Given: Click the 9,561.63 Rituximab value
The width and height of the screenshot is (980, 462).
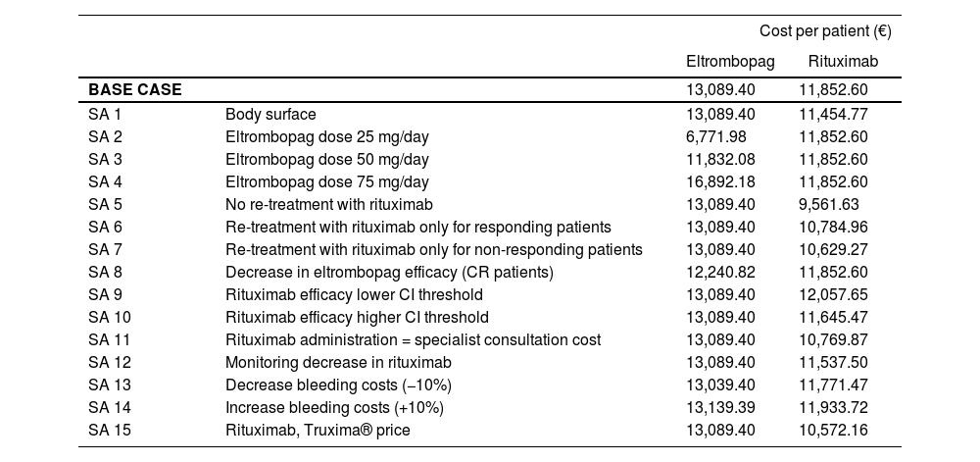Looking at the screenshot, I should coord(829,204).
